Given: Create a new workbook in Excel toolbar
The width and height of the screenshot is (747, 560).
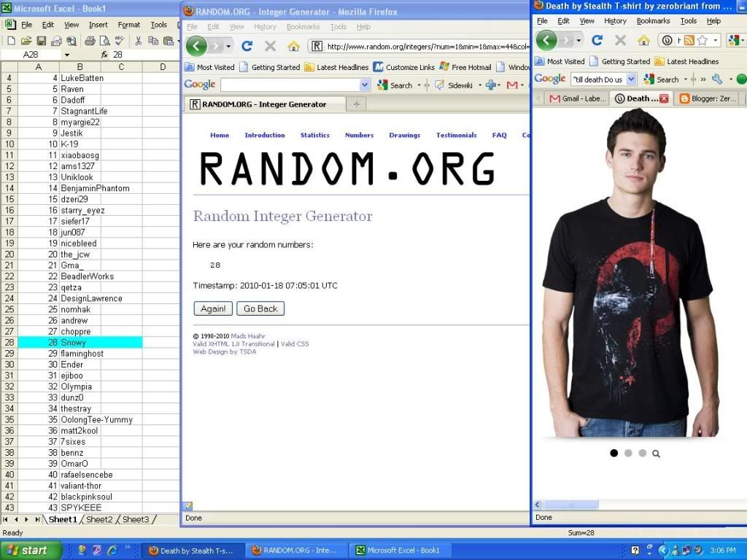Looking at the screenshot, I should [x=11, y=41].
